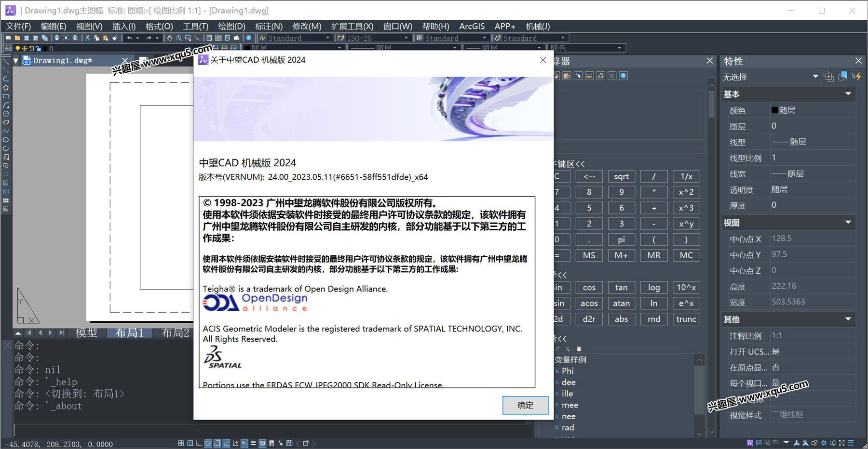Viewport: 868px width, 449px height.
Task: Collapse the 基本 section in properties
Action: click(848, 94)
